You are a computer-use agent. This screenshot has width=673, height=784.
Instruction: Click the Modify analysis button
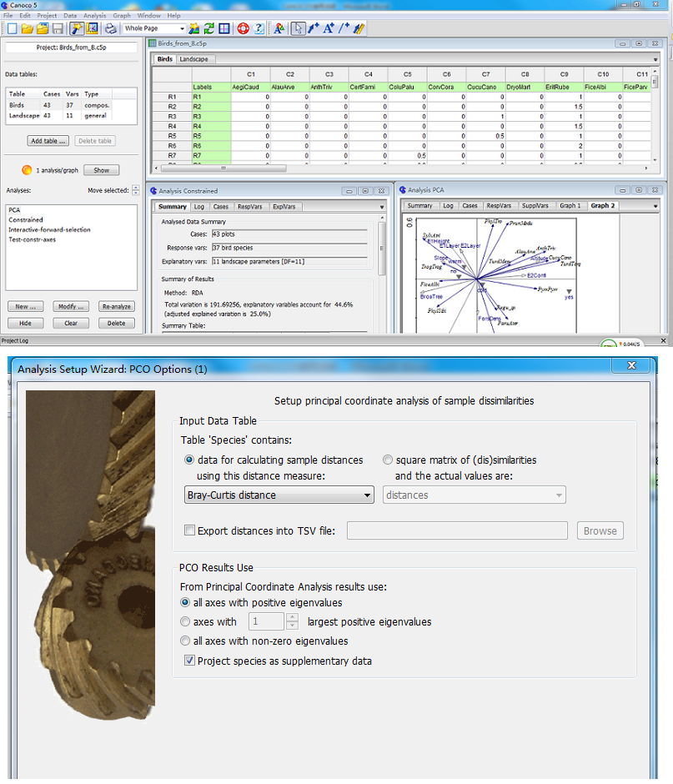click(x=71, y=306)
